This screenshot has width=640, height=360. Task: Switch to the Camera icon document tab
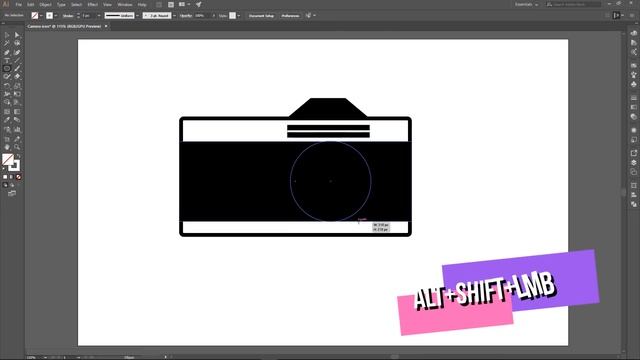(64, 26)
